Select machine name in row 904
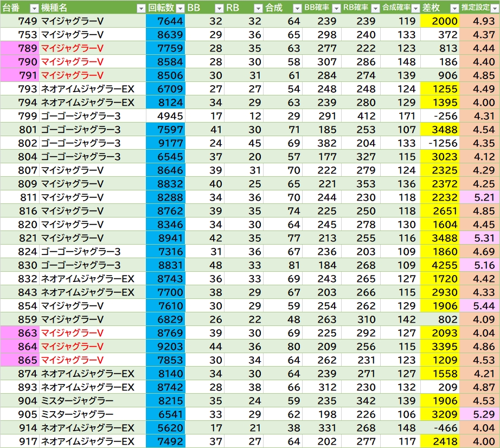The height and width of the screenshot is (448, 500). (x=93, y=400)
